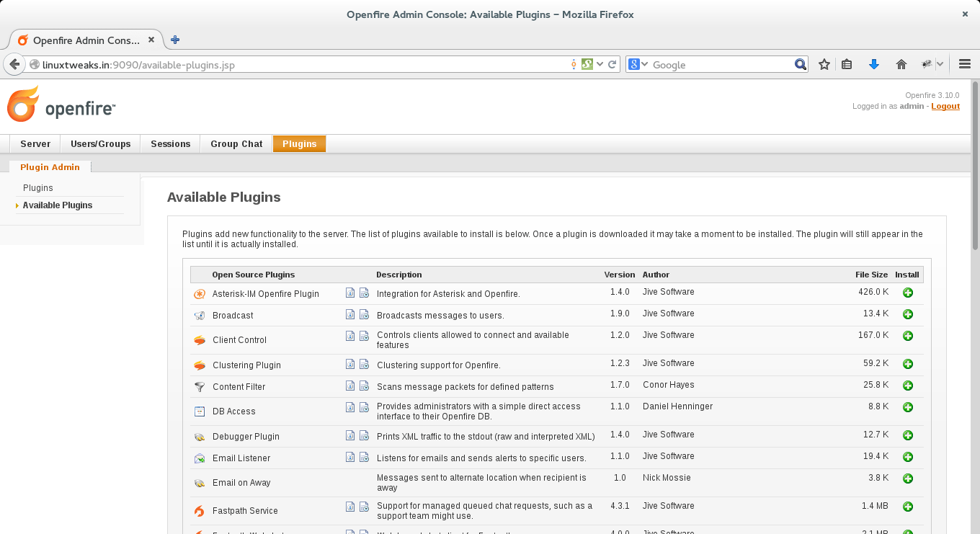
Task: Open changelog icon for Asterisk-IM Openfire Plugin
Action: click(364, 293)
